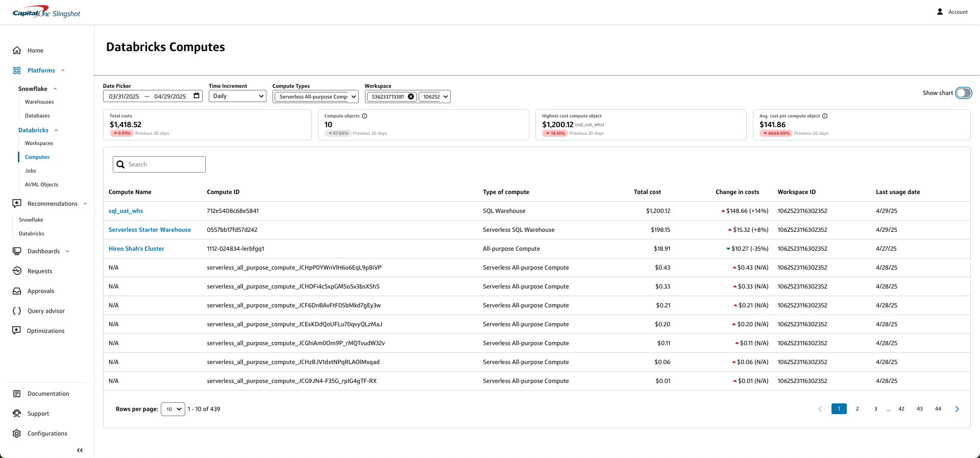Click the Approvals inbox icon
The height and width of the screenshot is (458, 980).
coord(17,291)
